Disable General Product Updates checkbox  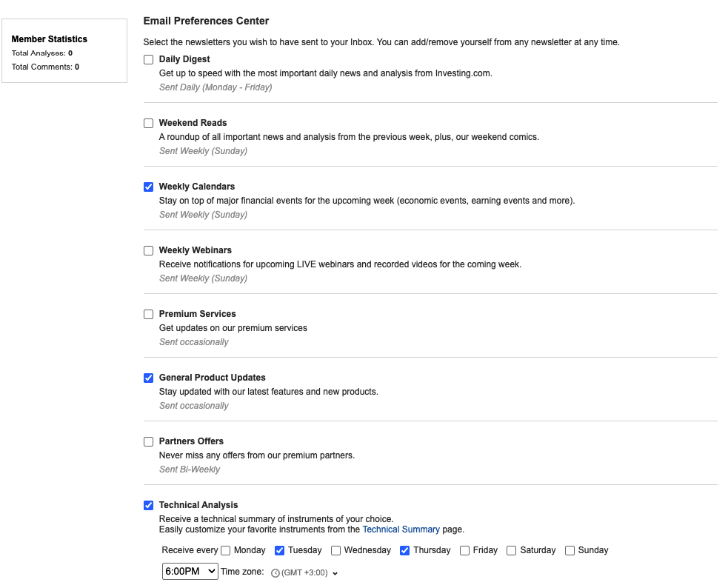click(149, 378)
